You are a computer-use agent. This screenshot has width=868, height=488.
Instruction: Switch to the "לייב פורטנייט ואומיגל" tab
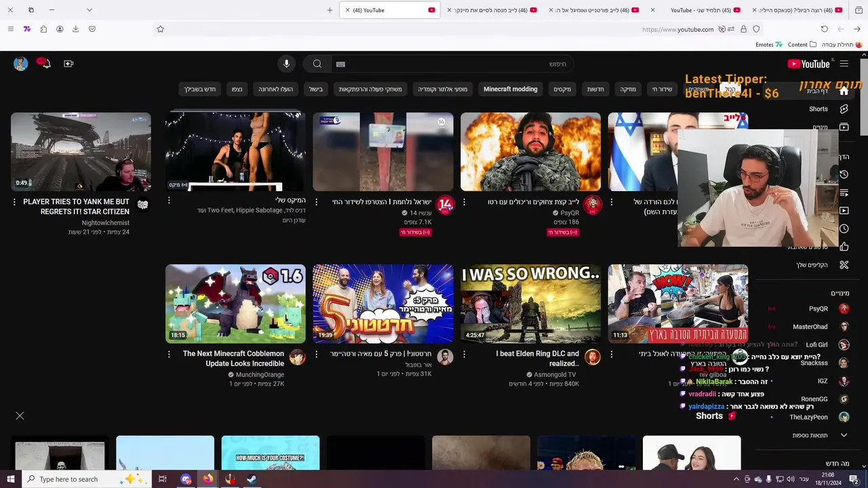(x=594, y=10)
